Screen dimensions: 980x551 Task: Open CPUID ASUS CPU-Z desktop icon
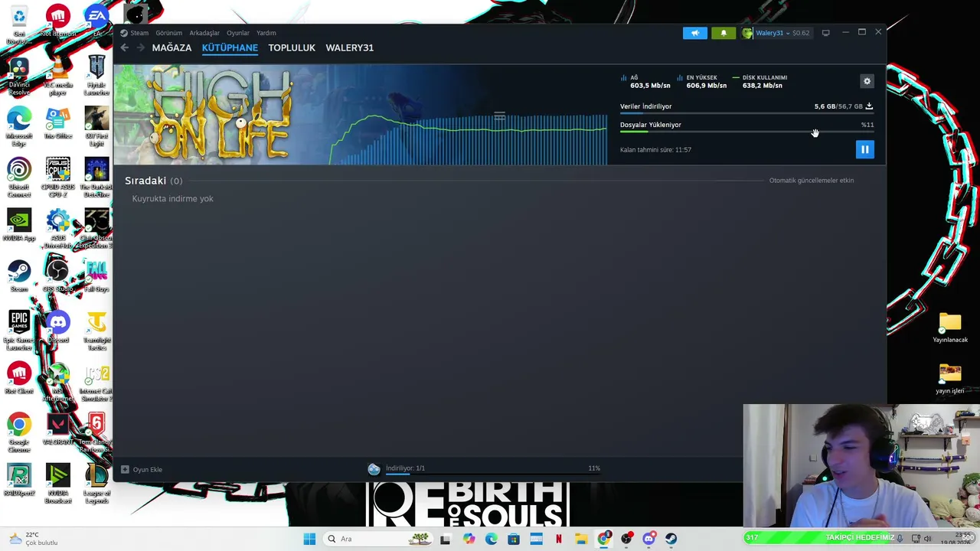tap(57, 178)
